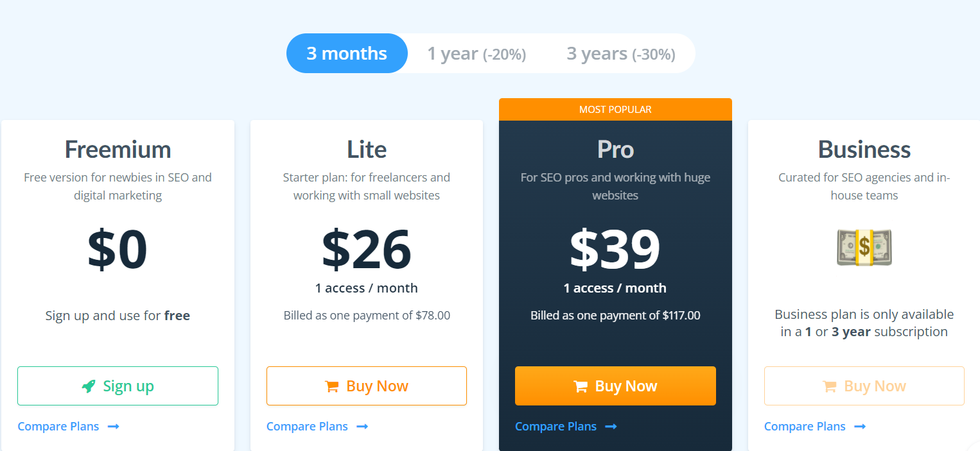Click the money stack icon under Business
This screenshot has height=451, width=980.
click(x=864, y=248)
